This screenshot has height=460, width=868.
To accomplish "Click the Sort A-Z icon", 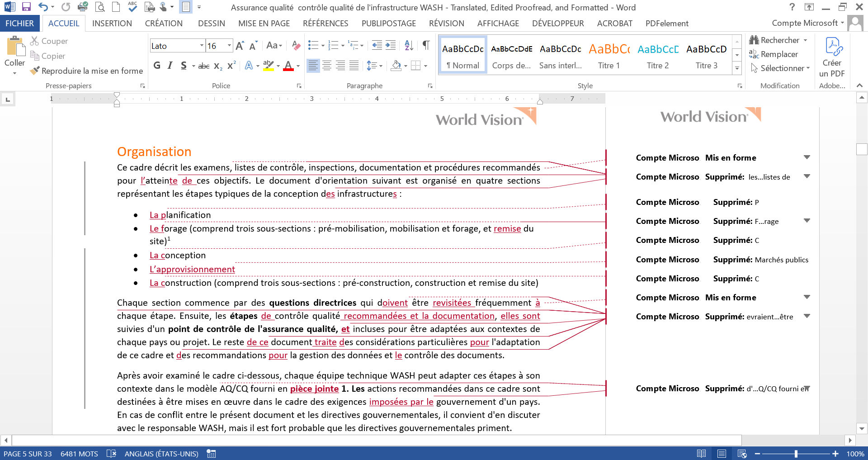I will tap(409, 45).
